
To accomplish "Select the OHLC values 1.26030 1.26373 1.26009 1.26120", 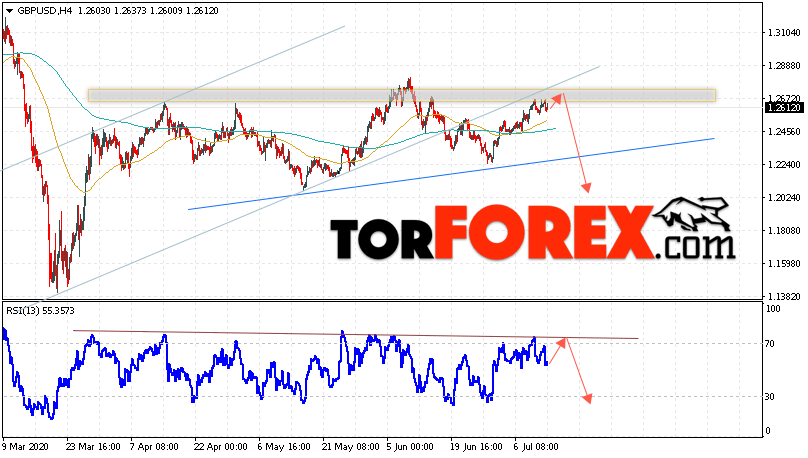I will (x=148, y=11).
